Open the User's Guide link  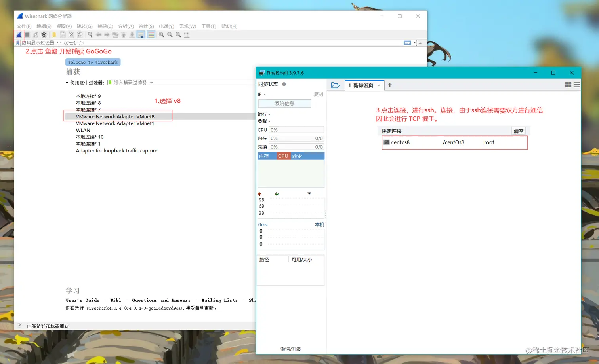(82, 300)
